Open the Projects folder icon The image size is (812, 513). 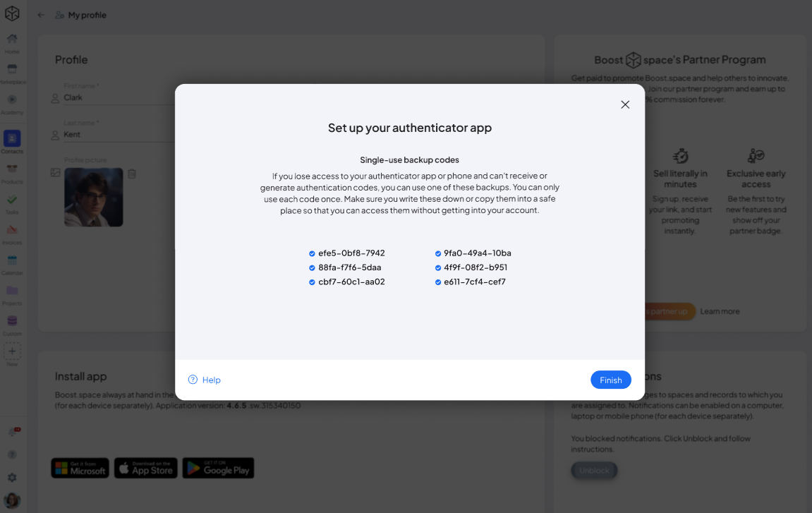click(x=12, y=290)
